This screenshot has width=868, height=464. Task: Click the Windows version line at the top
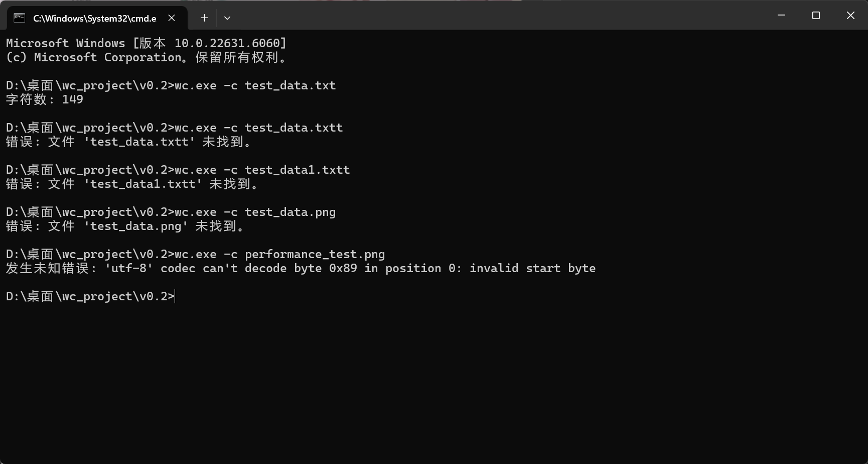(x=146, y=43)
